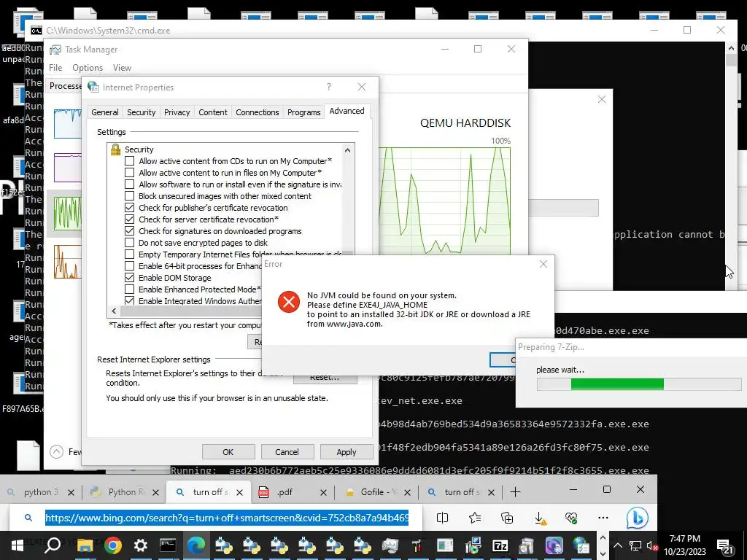747x560 pixels.
Task: Open a new Edge tab with plus
Action: [x=515, y=492]
